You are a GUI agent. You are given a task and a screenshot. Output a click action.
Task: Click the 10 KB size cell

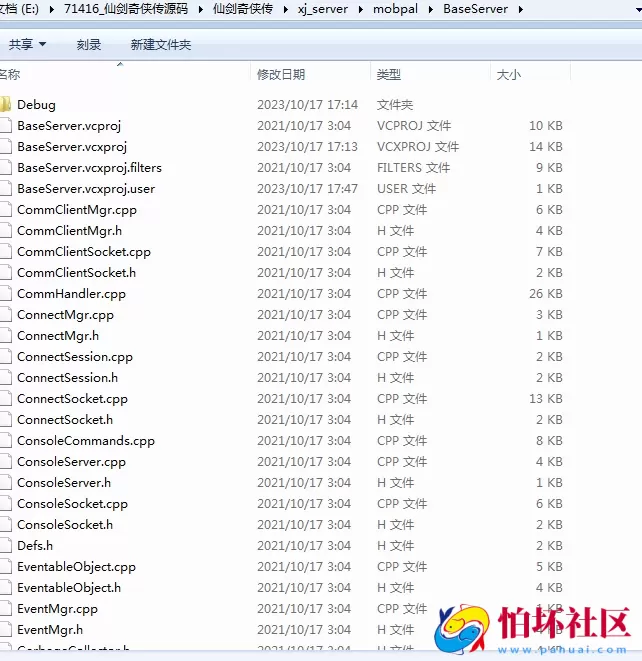(546, 126)
